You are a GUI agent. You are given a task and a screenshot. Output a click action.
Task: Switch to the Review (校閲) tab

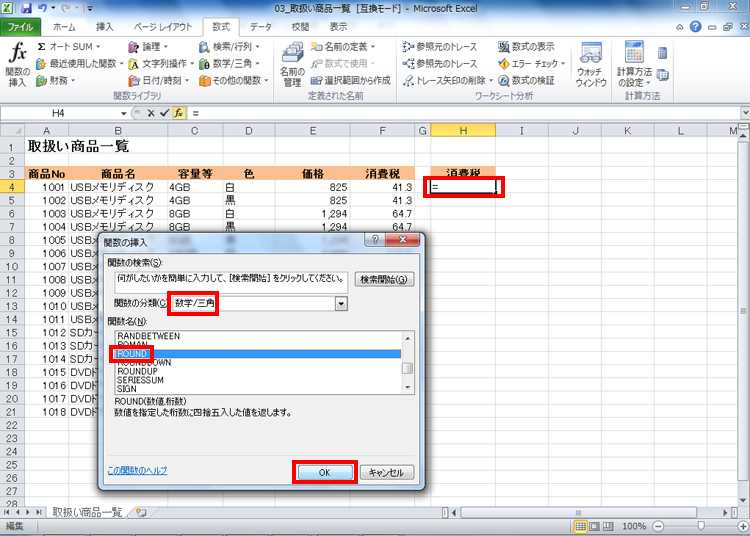tap(300, 27)
